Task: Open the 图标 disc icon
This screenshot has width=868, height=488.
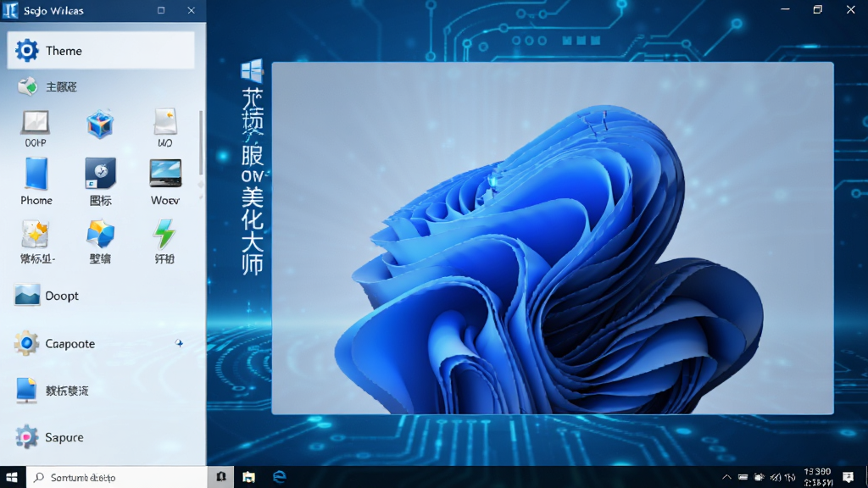Action: (x=100, y=181)
